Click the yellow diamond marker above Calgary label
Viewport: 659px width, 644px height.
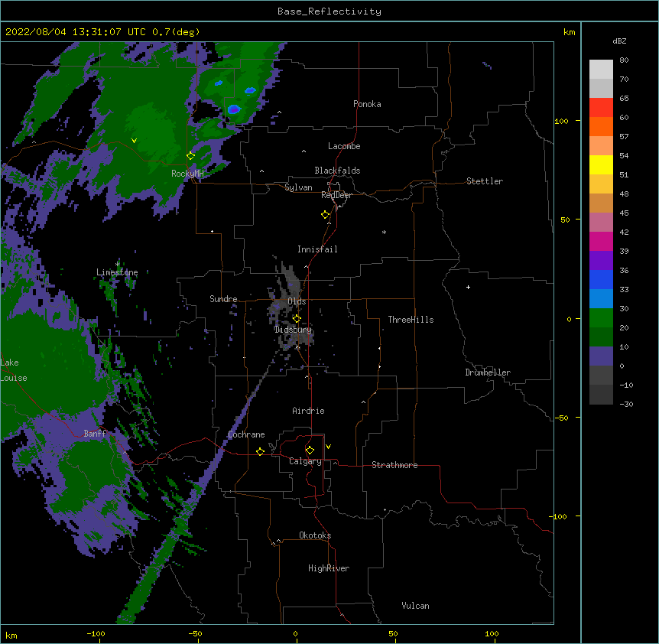[310, 450]
